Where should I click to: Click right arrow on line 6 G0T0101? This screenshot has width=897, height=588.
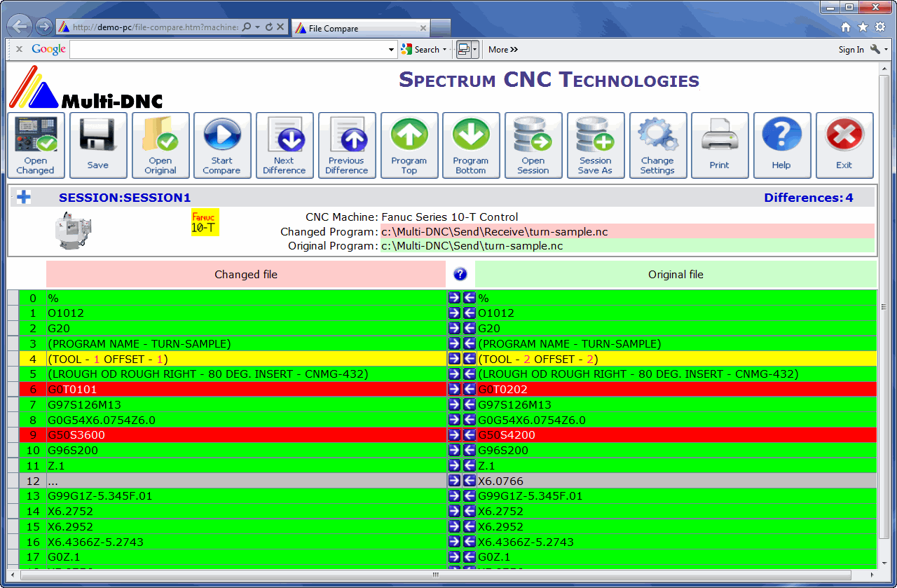454,389
